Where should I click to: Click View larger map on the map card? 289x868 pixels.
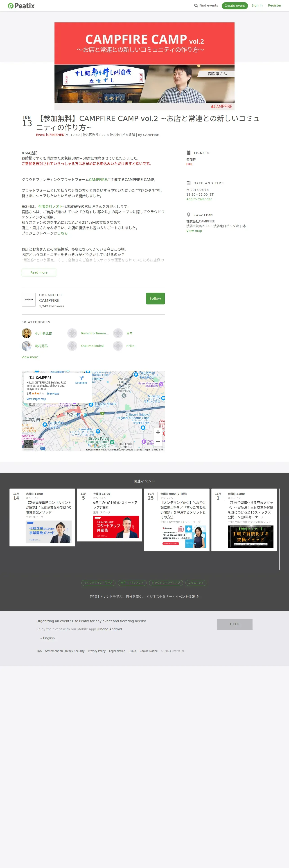click(x=36, y=399)
